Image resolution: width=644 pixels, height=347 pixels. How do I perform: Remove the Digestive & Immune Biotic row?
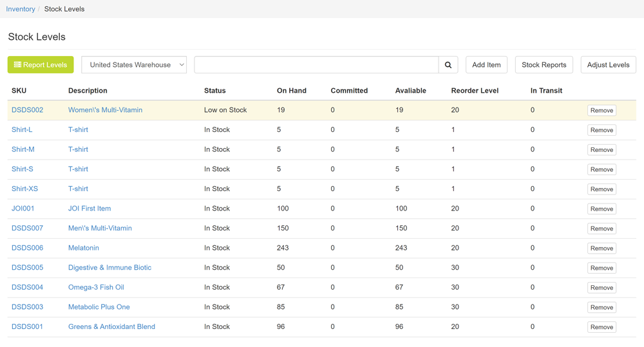point(601,268)
